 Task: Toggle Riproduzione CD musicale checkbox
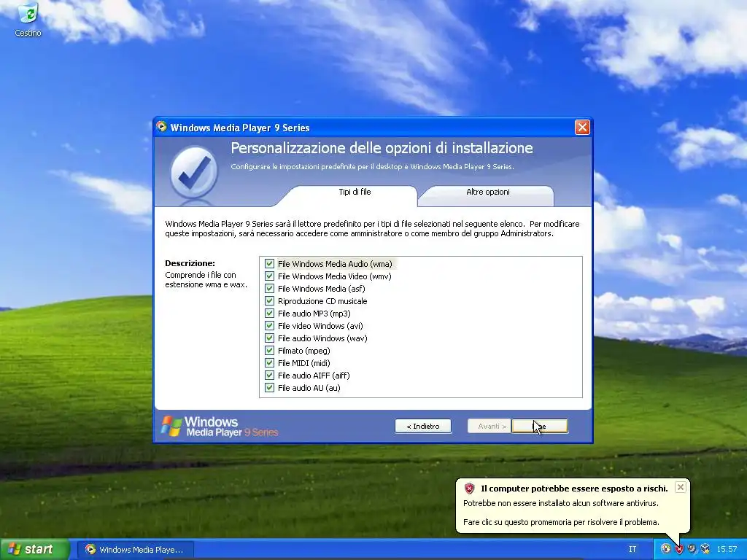[x=270, y=301]
